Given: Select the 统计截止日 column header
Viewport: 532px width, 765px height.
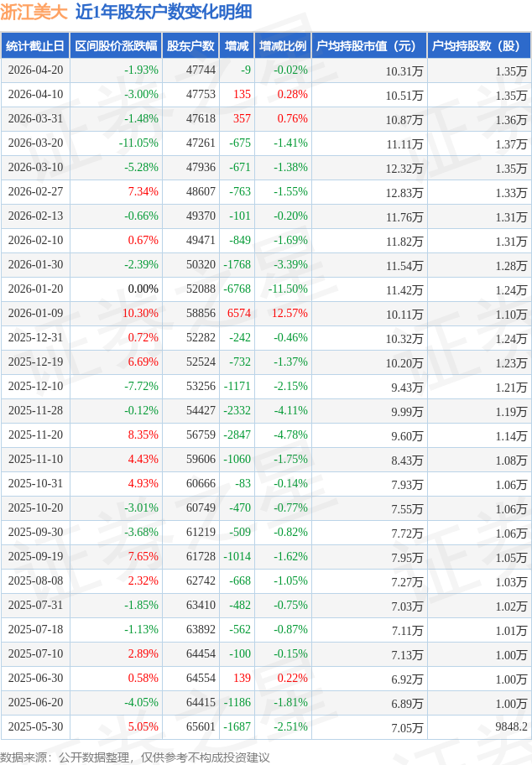Looking at the screenshot, I should [x=35, y=46].
